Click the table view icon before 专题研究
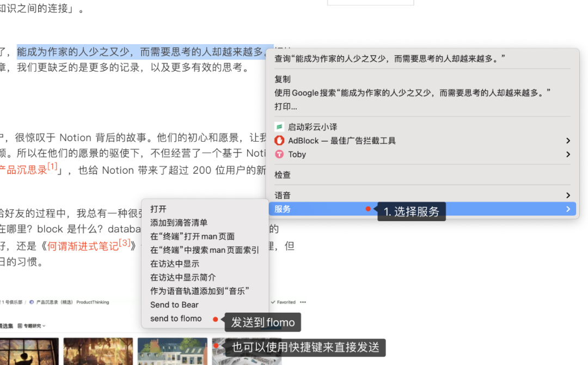This screenshot has height=365, width=588. pos(20,326)
